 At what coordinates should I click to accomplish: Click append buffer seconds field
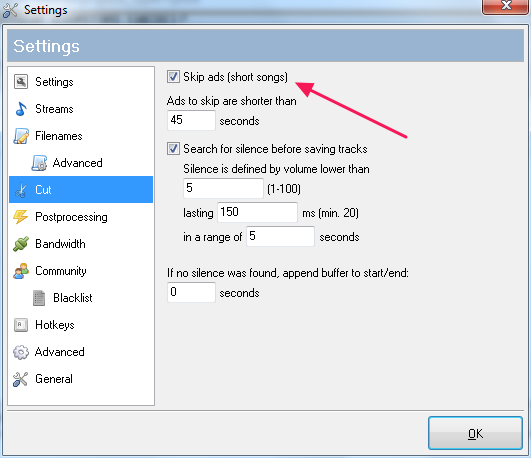click(x=191, y=292)
